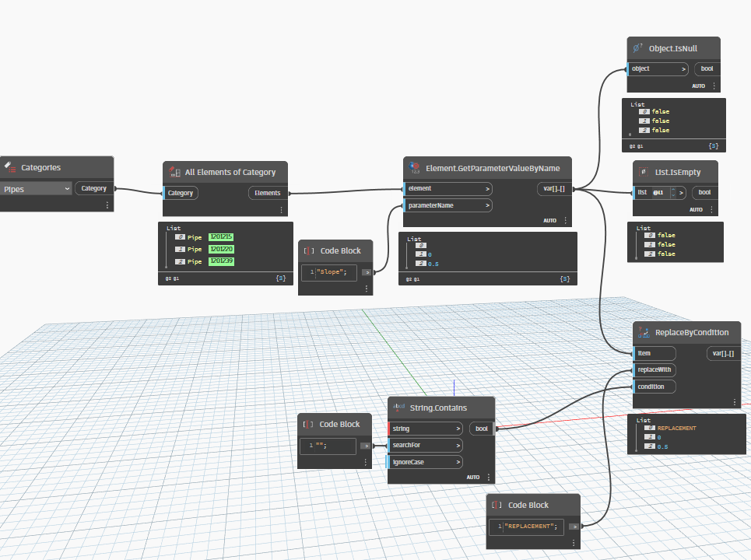Expand the string input port chevron
The width and height of the screenshot is (751, 560).
point(458,429)
